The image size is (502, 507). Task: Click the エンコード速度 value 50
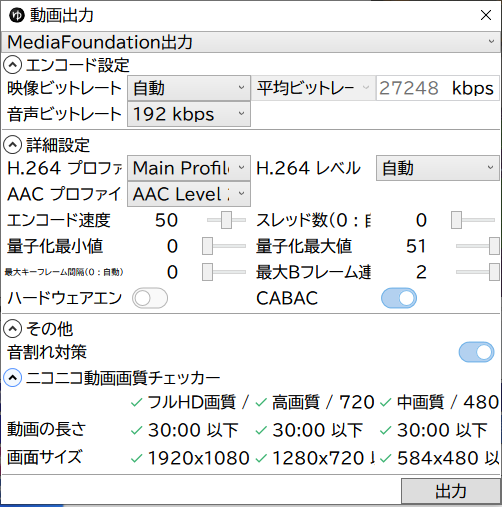pos(166,220)
